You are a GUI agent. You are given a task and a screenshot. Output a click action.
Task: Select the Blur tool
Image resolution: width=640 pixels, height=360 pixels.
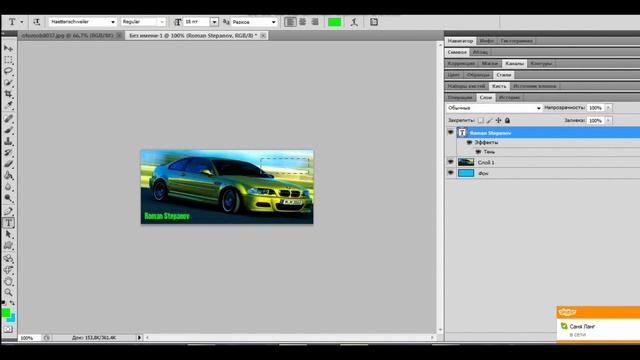coord(9,187)
